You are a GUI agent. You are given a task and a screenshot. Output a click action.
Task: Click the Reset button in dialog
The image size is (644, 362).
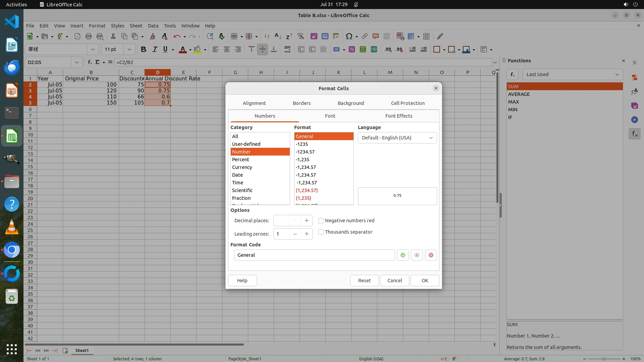pos(364,281)
